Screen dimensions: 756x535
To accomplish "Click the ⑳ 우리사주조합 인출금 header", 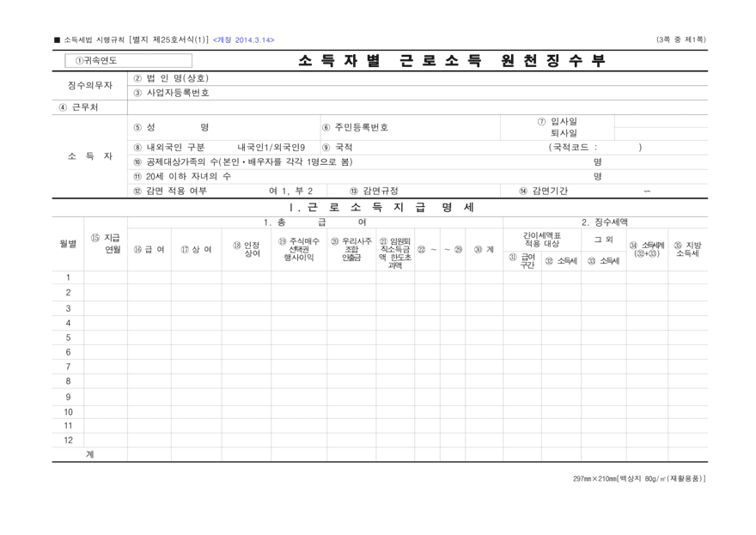I will click(351, 249).
